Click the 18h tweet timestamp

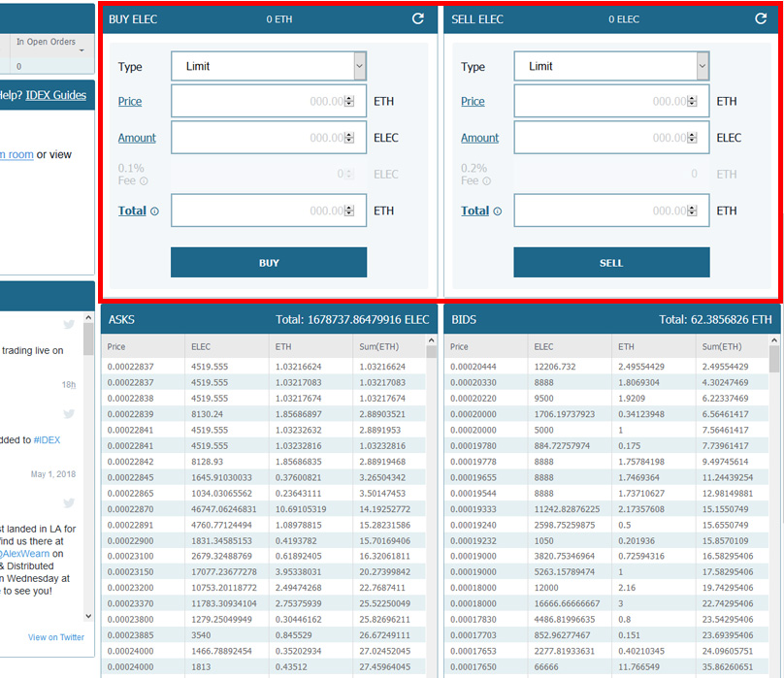click(x=69, y=385)
